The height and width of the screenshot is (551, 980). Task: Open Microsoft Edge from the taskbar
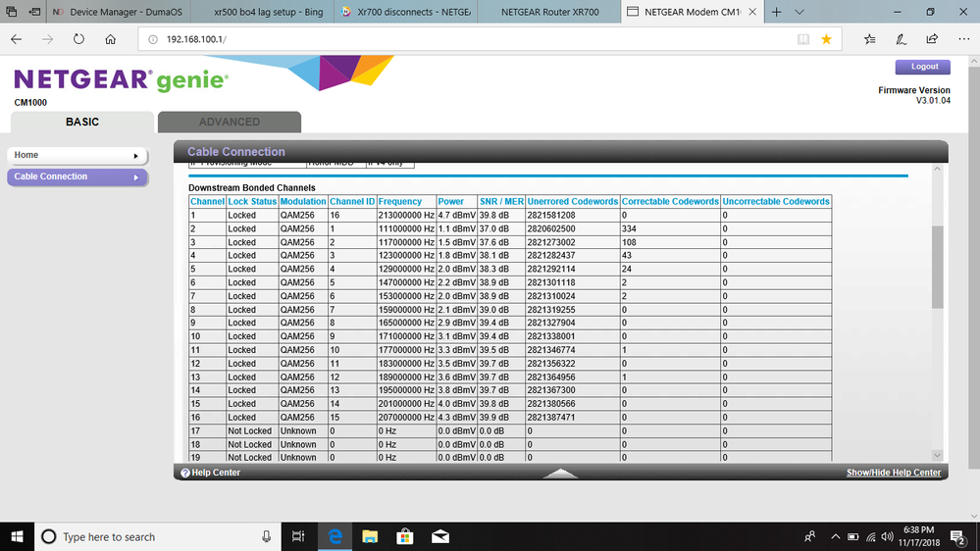[x=335, y=536]
